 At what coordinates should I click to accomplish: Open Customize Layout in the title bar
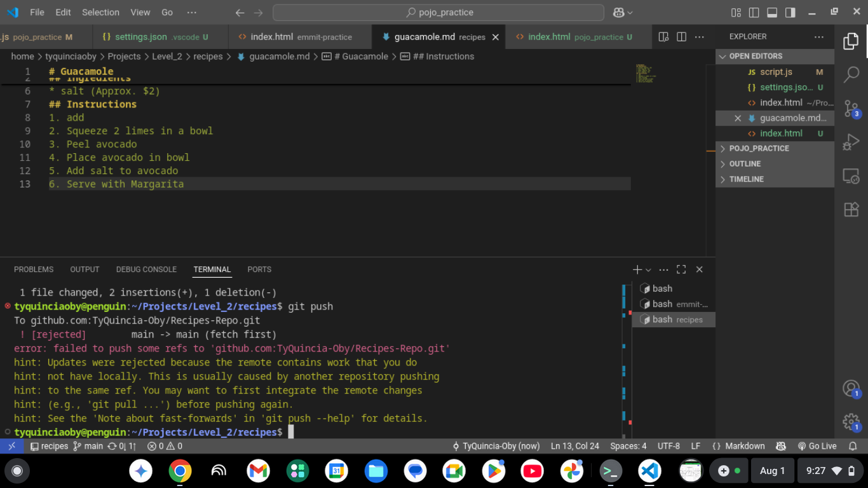[736, 12]
